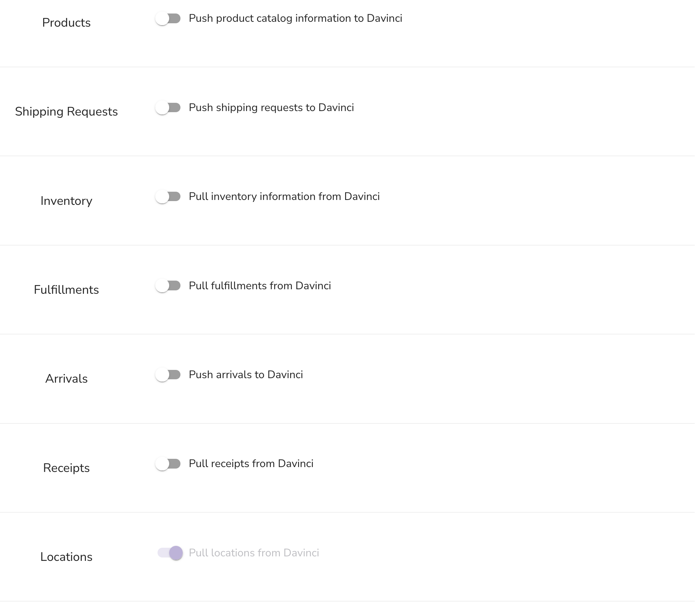Select the Shipping Requests section heading

tap(66, 112)
